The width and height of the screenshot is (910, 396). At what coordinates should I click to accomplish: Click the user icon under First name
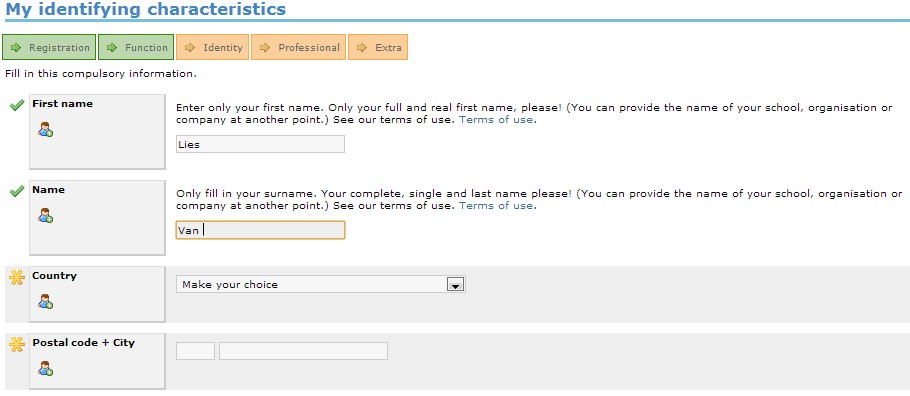coord(45,130)
